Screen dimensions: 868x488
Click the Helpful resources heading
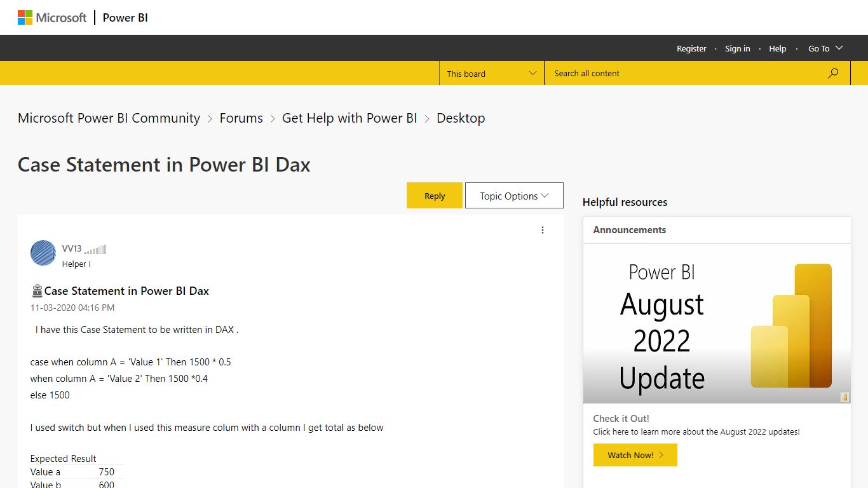coord(625,202)
